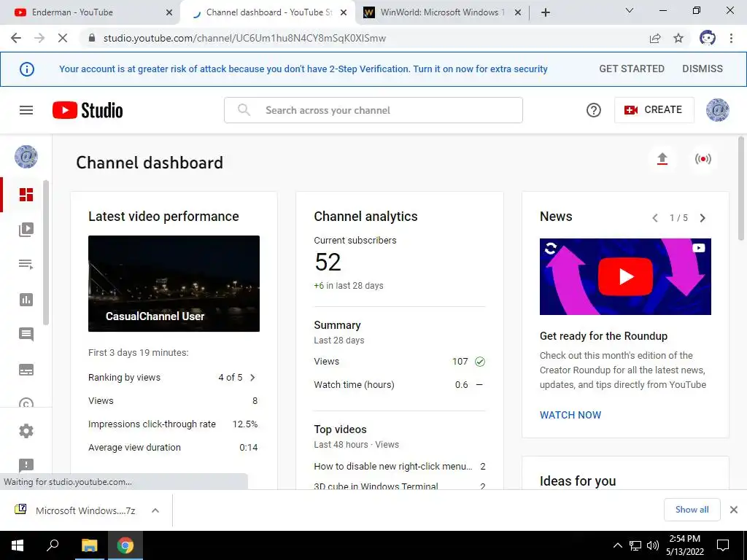Viewport: 747px width, 560px height.
Task: Bookmark this tab with the star icon
Action: (x=678, y=39)
